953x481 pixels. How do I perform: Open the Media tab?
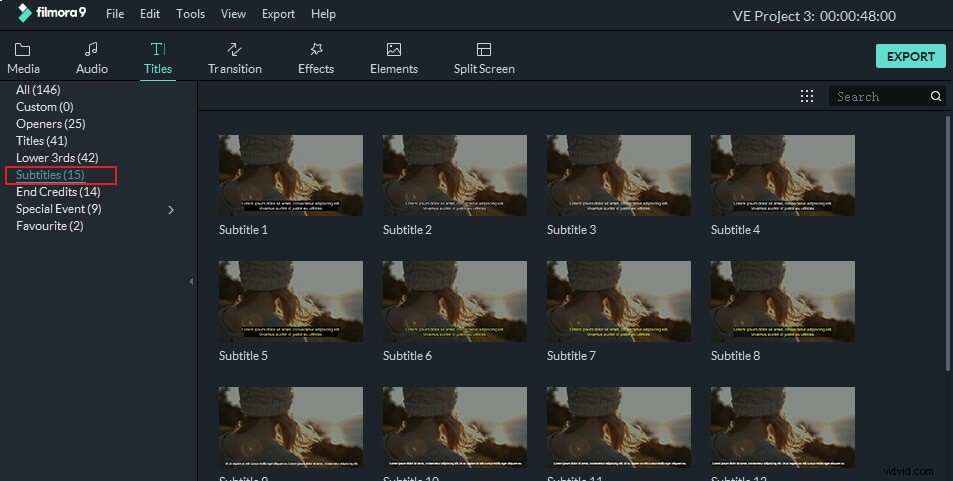click(23, 58)
